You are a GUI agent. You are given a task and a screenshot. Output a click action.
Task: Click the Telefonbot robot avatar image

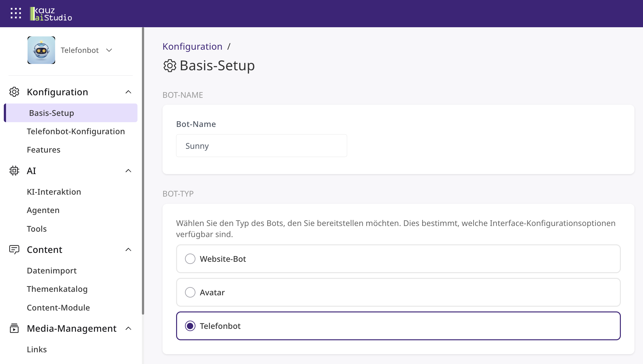pos(41,50)
